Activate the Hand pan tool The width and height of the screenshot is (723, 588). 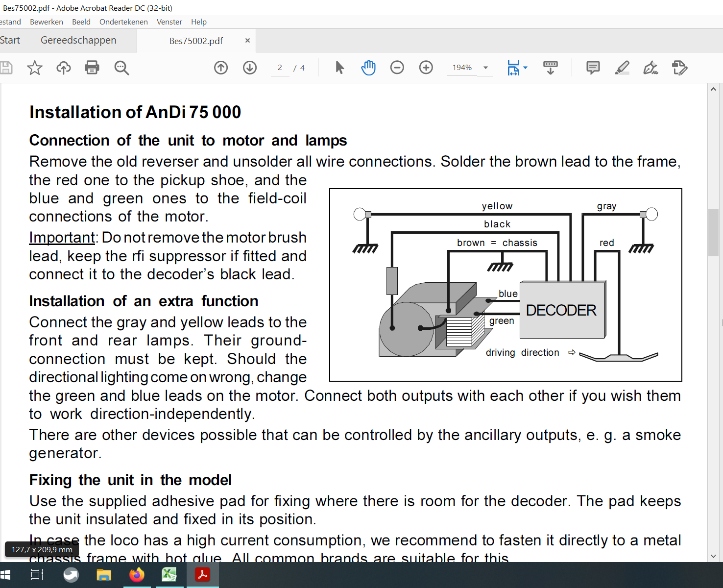pos(368,68)
